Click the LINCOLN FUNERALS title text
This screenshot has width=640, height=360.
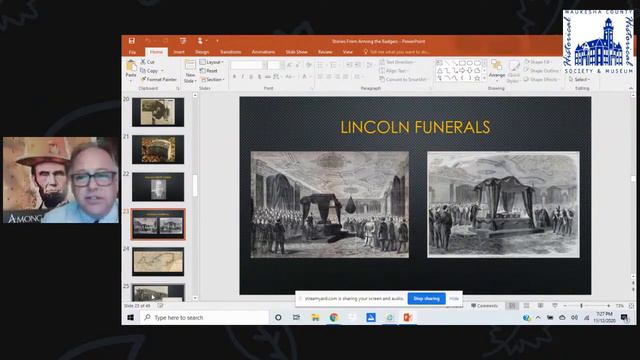point(415,127)
